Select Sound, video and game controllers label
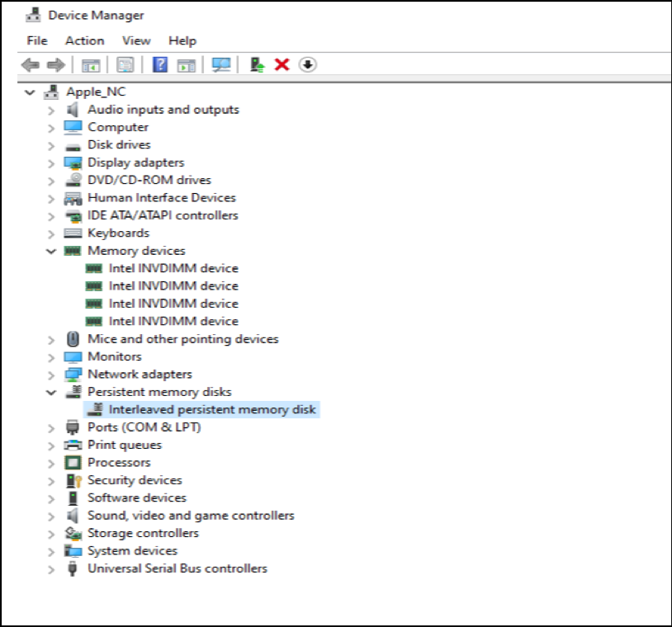 [x=191, y=516]
